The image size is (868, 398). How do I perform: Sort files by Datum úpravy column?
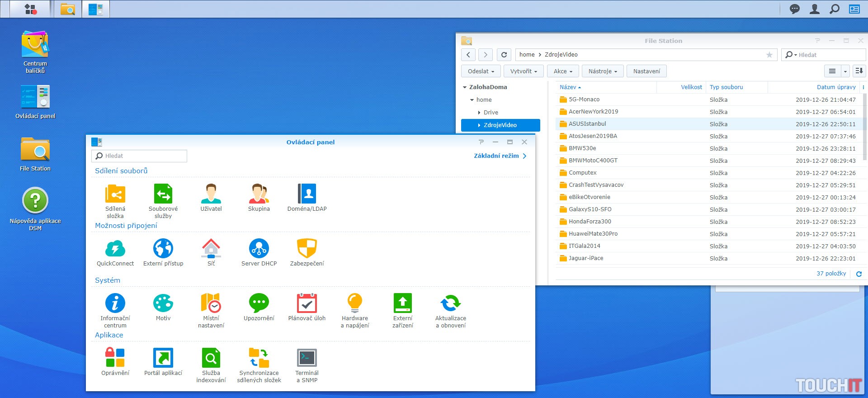pos(835,87)
